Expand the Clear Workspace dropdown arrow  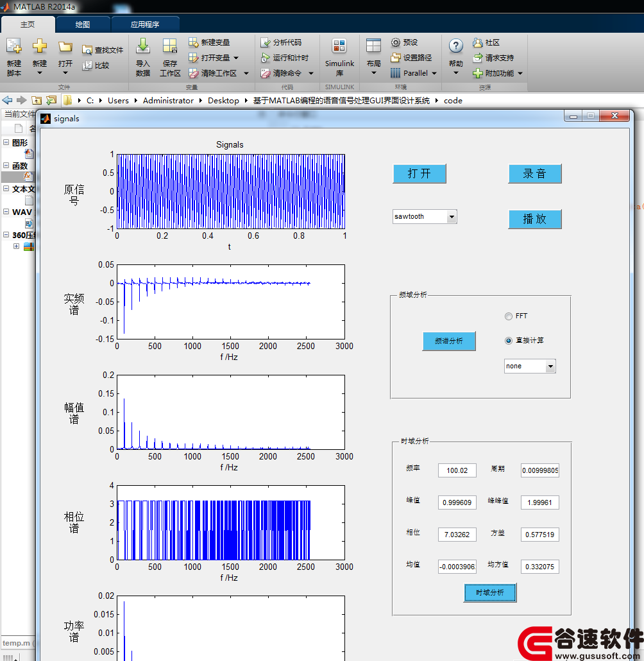tap(246, 73)
